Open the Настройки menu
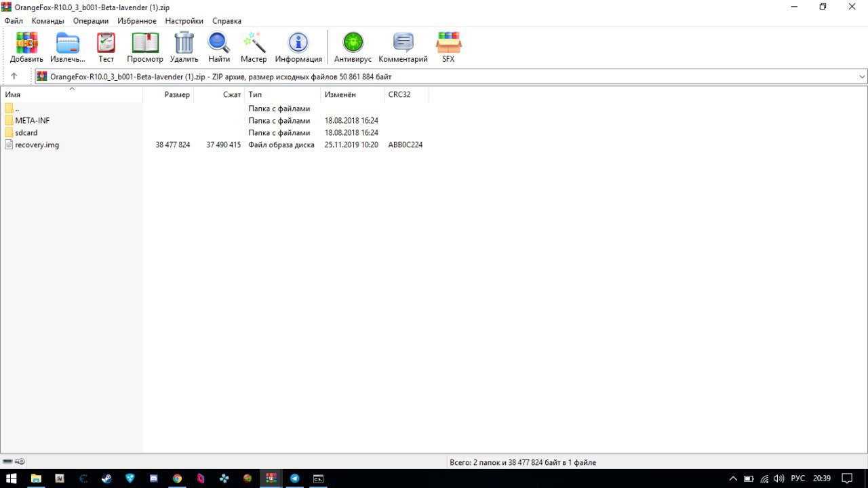The image size is (868, 488). (x=184, y=21)
